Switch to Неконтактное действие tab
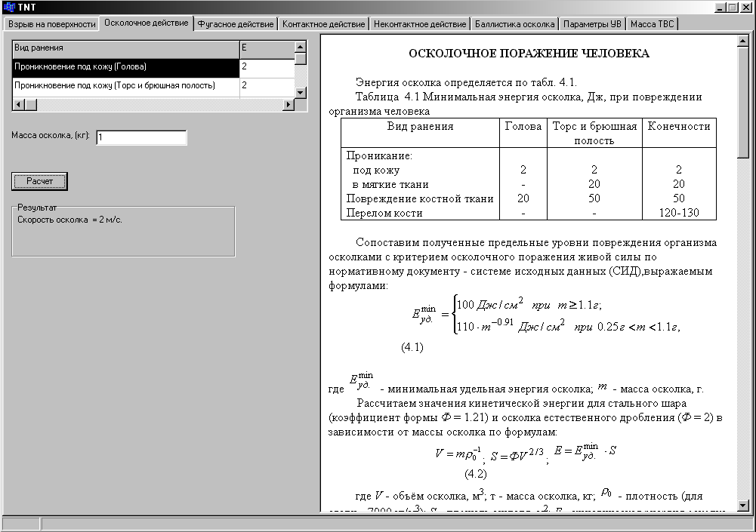This screenshot has height=532, width=756. [x=420, y=24]
